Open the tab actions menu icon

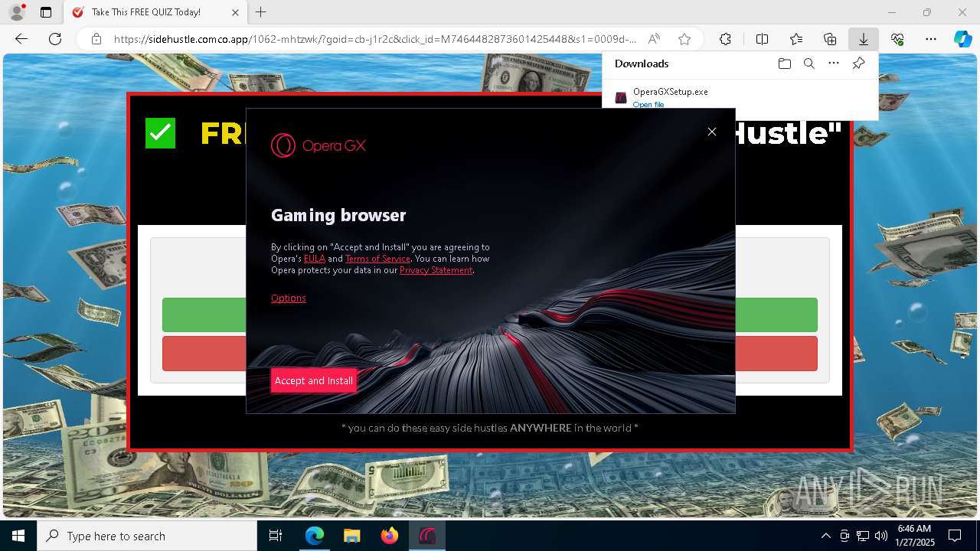[x=46, y=12]
